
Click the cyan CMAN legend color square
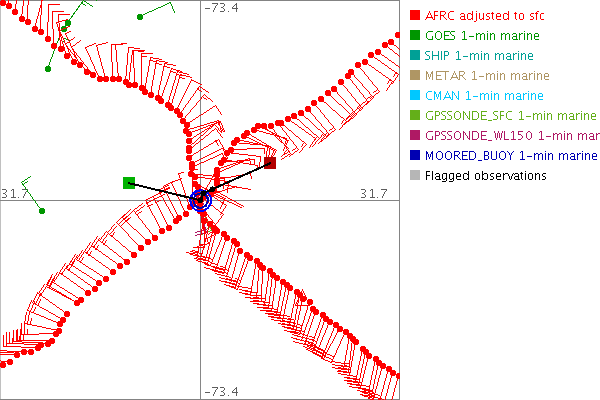pos(415,96)
